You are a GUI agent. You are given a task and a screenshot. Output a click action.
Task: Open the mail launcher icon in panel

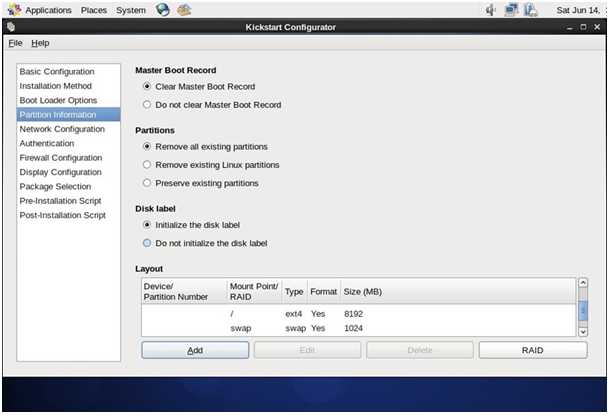coord(184,9)
